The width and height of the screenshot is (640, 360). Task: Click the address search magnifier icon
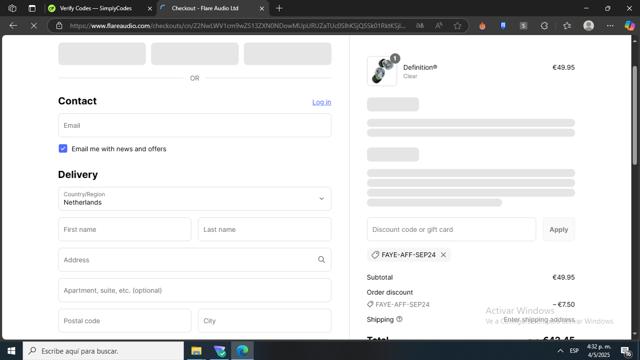pos(321,260)
